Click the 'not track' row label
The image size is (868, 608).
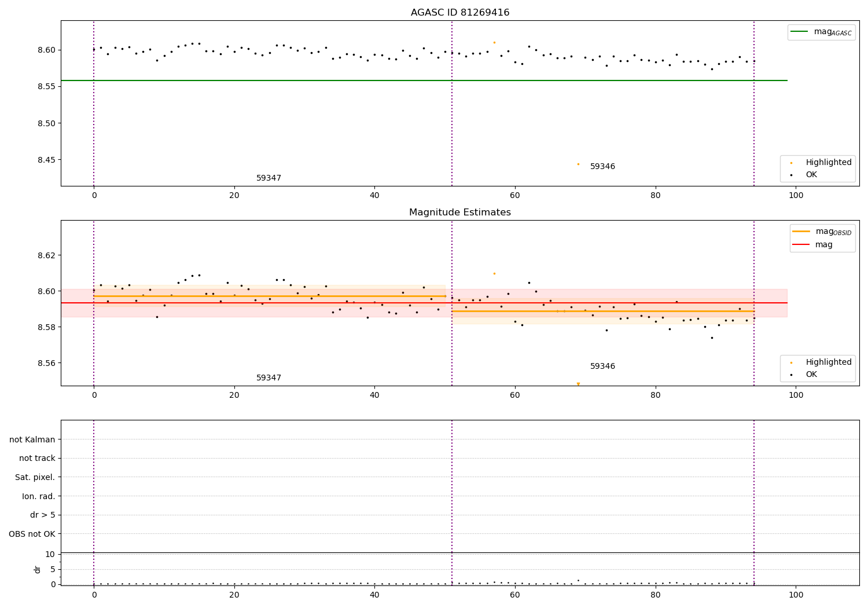tap(37, 458)
